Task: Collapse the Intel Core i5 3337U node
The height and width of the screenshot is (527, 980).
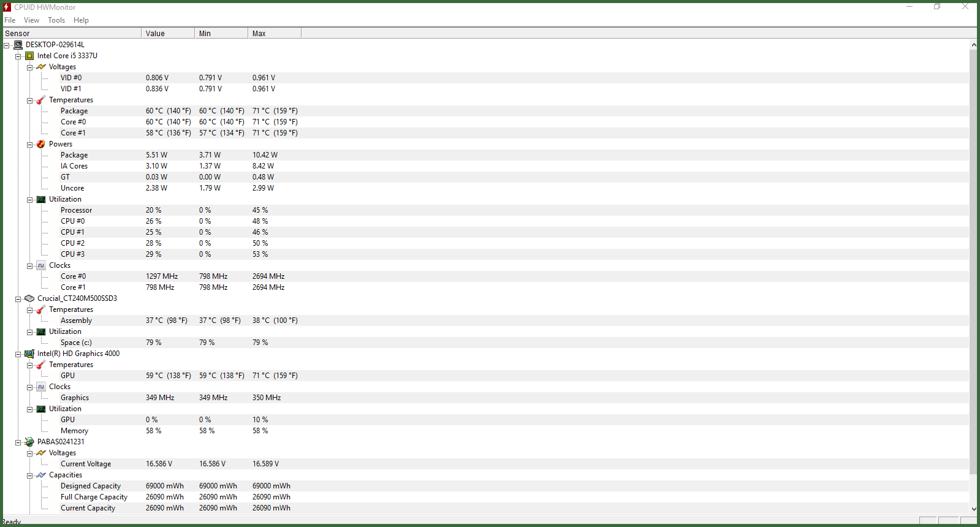Action: click(18, 56)
